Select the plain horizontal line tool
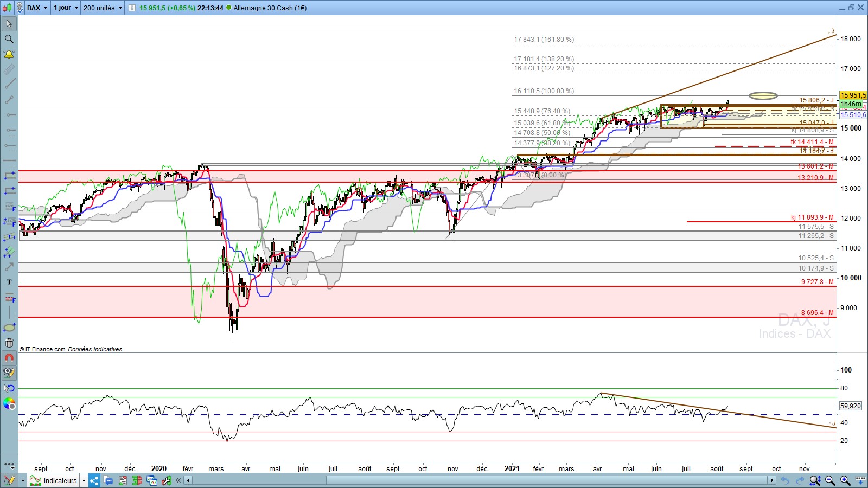Screen dimensions: 868x488 coord(9,160)
